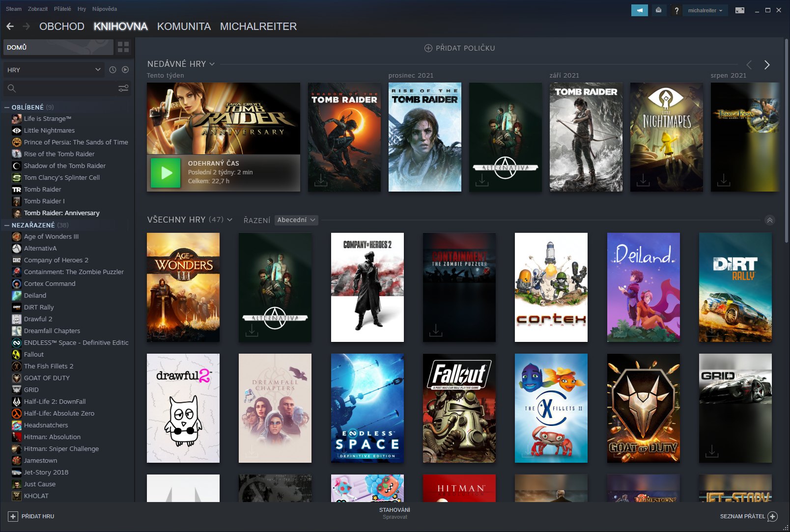Click the ENDLESS Space sidebar icon
790x532 pixels.
click(17, 343)
